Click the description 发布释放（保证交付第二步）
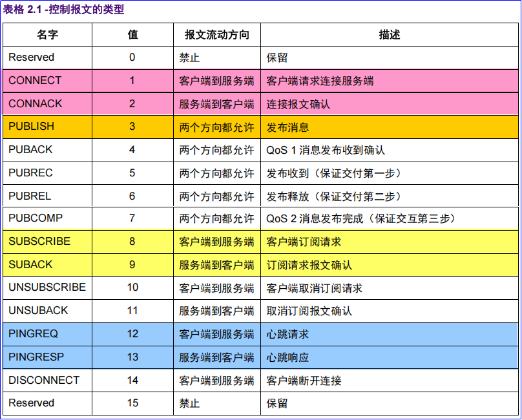 click(x=335, y=196)
